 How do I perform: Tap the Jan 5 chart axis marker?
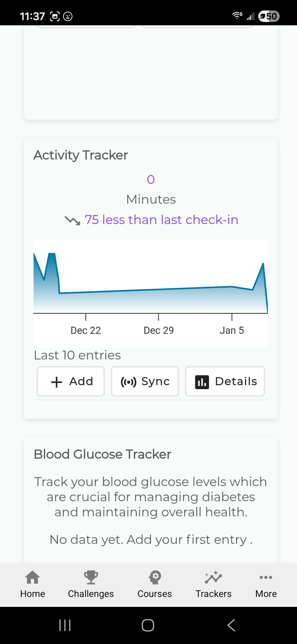[x=232, y=330]
